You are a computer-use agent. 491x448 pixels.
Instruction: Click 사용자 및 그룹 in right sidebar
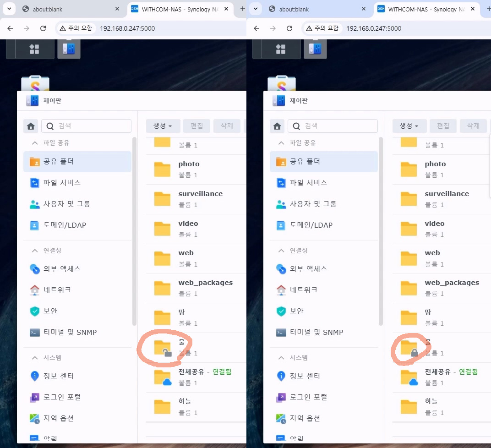coord(313,204)
